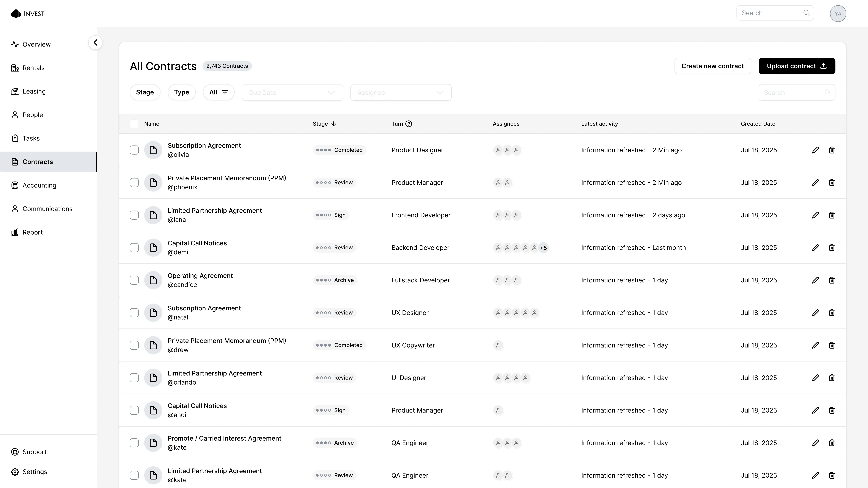Click the edit pencil for Subscription Agreement @olivia
This screenshot has width=868, height=488.
[x=815, y=150]
